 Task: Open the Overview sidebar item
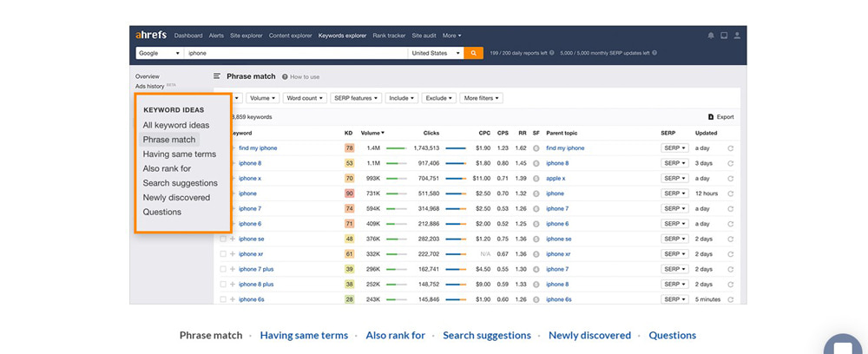click(148, 76)
